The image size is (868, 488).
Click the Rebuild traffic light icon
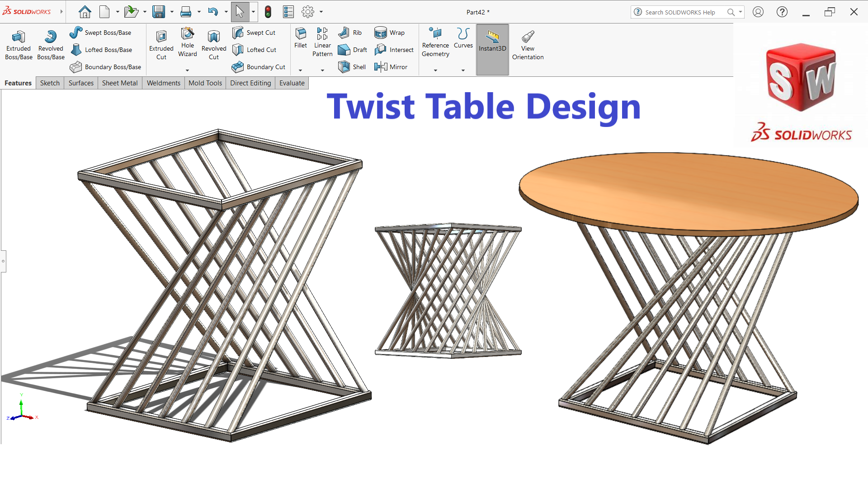tap(268, 12)
